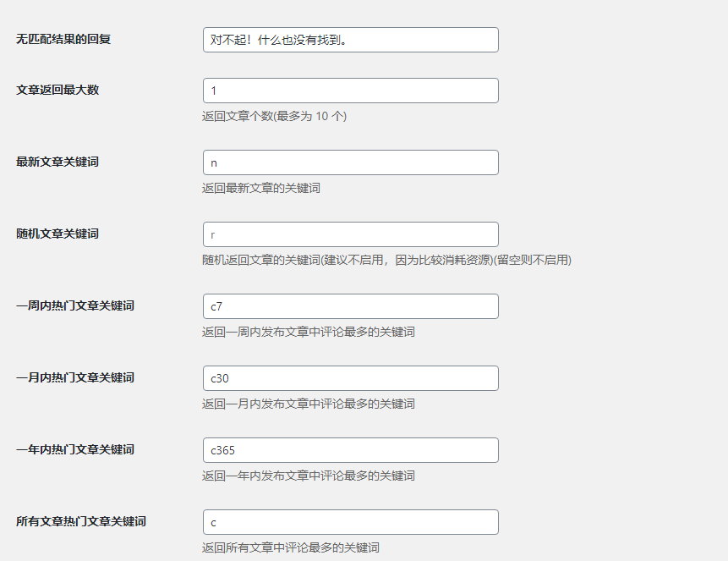
Task: Select the random article keyword field containing r
Action: (x=350, y=234)
